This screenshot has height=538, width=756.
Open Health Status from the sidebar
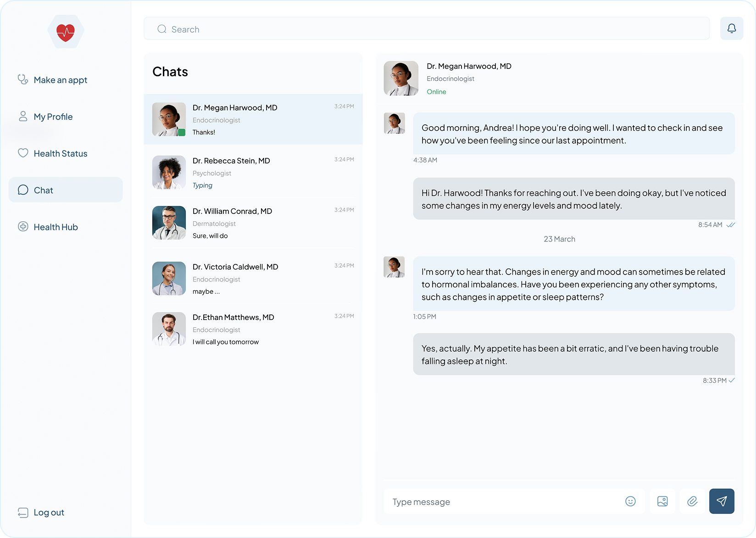(x=60, y=153)
